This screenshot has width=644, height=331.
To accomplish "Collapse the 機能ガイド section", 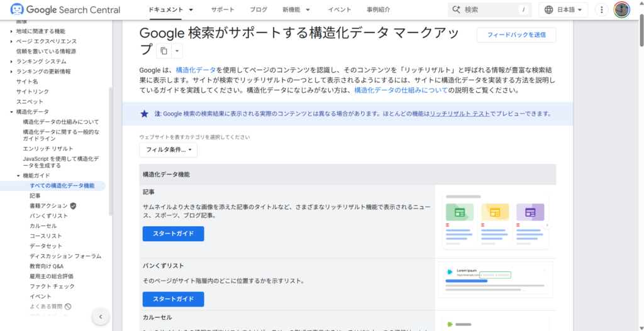I will pyautogui.click(x=18, y=175).
